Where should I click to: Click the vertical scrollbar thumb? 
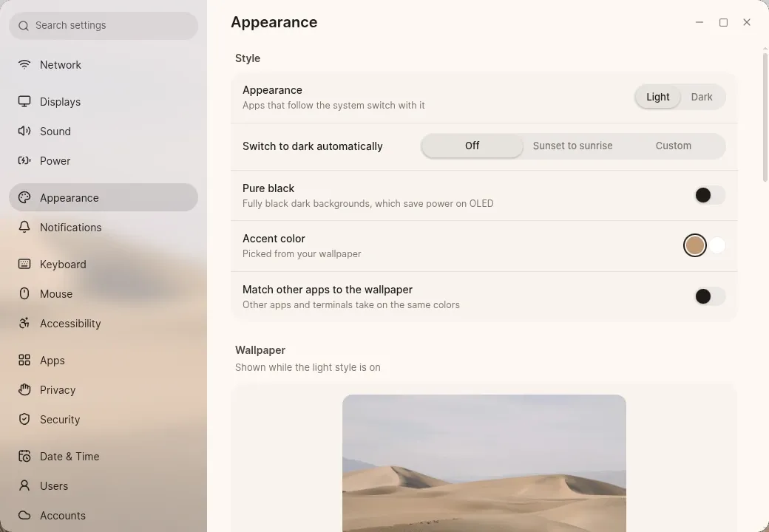(x=765, y=117)
